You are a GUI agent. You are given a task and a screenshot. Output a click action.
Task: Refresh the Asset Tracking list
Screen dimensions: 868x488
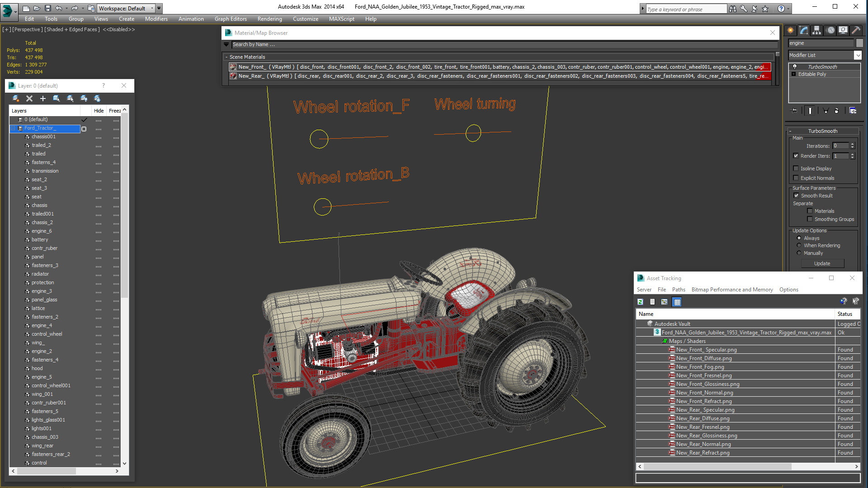click(640, 302)
